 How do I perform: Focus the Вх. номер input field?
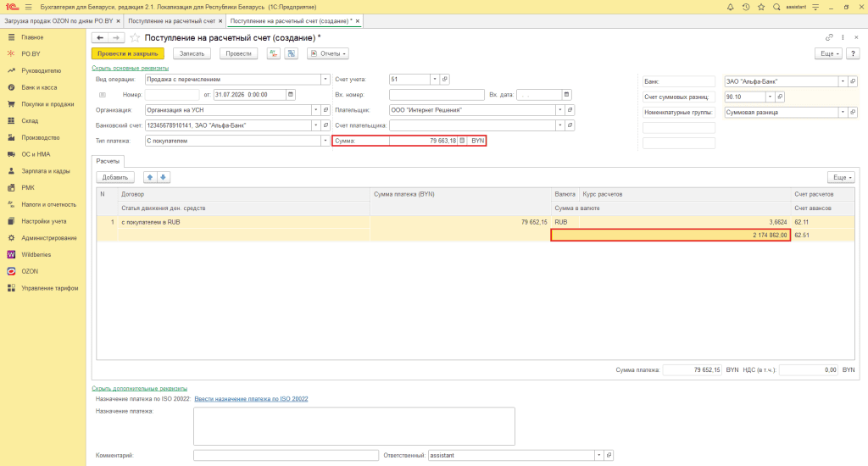click(x=437, y=95)
